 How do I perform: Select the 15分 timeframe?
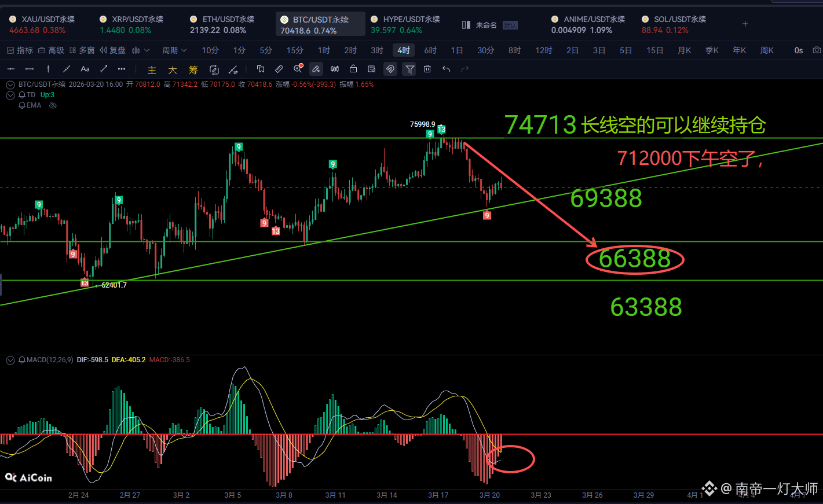(x=295, y=50)
